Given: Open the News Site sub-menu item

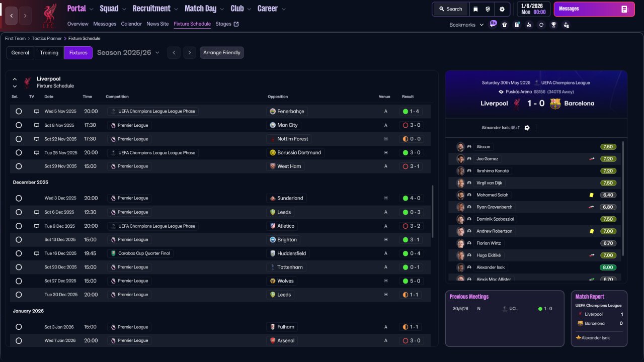Looking at the screenshot, I should [x=157, y=24].
